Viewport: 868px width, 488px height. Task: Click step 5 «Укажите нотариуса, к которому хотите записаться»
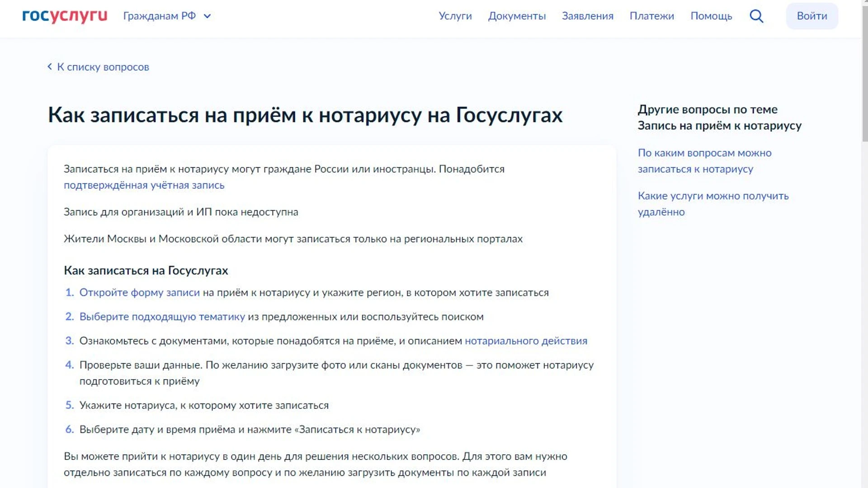[204, 405]
